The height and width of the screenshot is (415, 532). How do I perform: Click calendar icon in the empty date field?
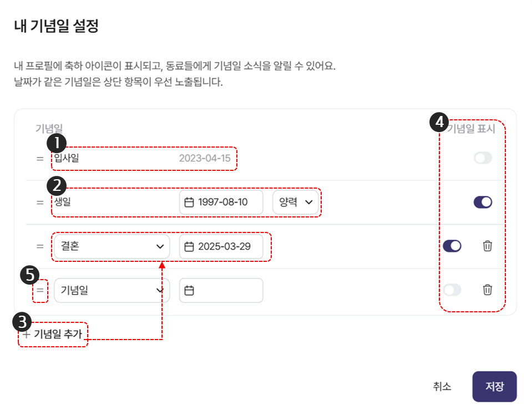pyautogui.click(x=189, y=291)
